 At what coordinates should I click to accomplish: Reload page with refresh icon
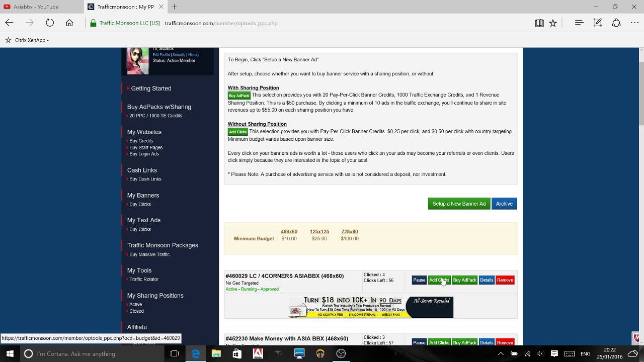pyautogui.click(x=50, y=23)
